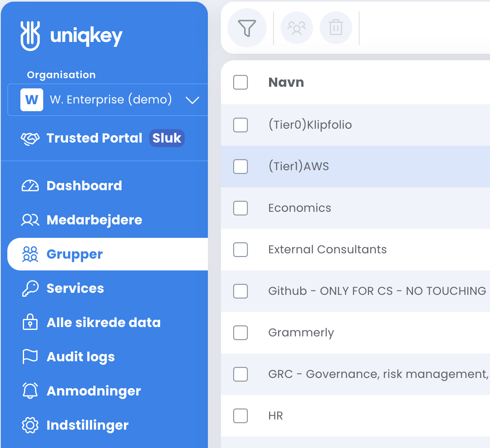Image resolution: width=490 pixels, height=448 pixels.
Task: Open the External Consultants group
Action: pos(328,249)
